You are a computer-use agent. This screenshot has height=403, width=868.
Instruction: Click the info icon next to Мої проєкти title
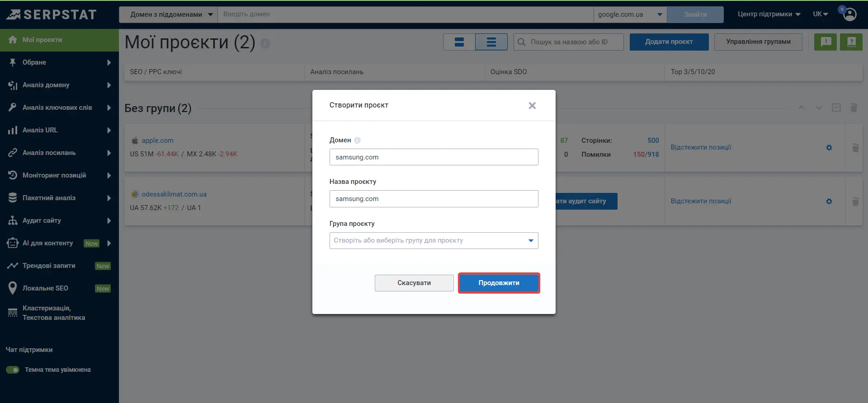[x=265, y=43]
